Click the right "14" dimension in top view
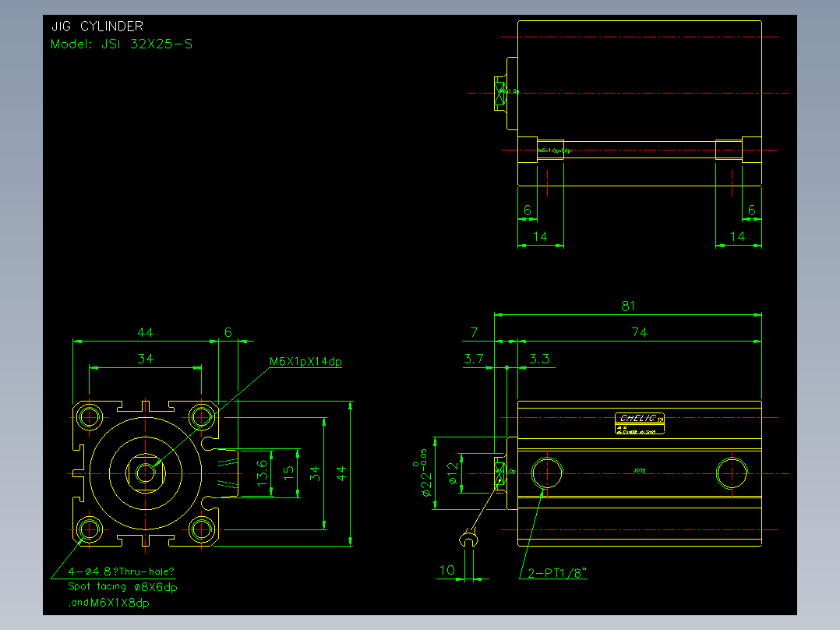840x630 pixels. 738,236
